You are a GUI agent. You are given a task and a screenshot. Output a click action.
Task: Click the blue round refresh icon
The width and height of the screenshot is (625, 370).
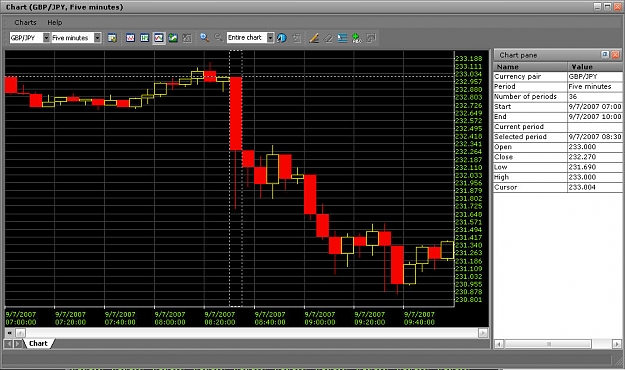tap(281, 38)
